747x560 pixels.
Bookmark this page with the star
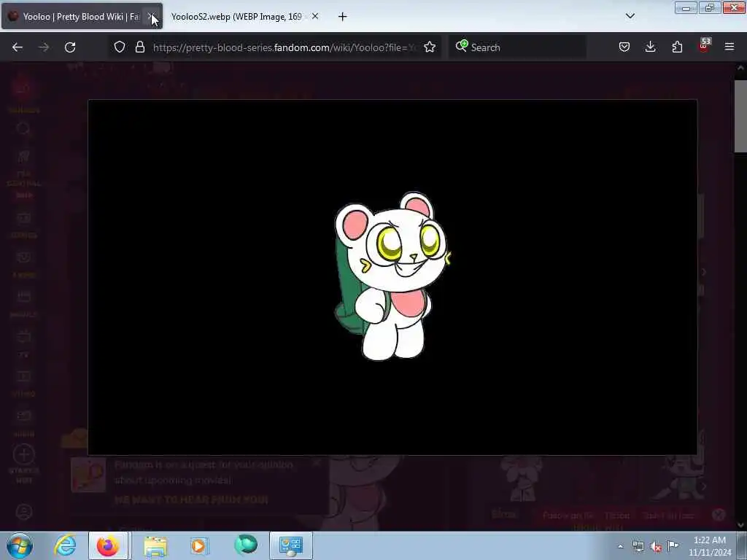(x=430, y=47)
